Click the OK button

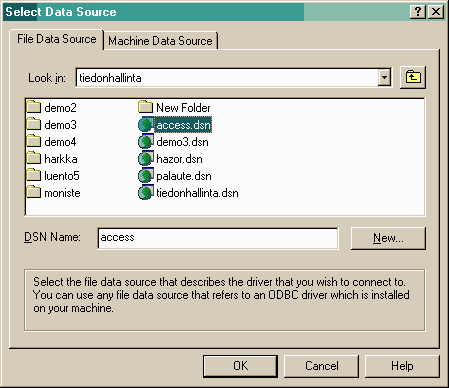point(240,366)
